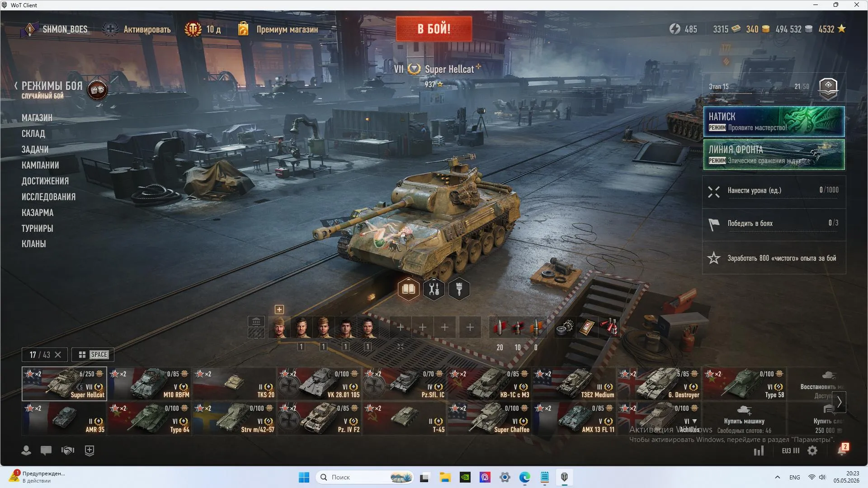Toggle the SPACE grid carousel view
This screenshot has height=488, width=868.
[x=93, y=355]
